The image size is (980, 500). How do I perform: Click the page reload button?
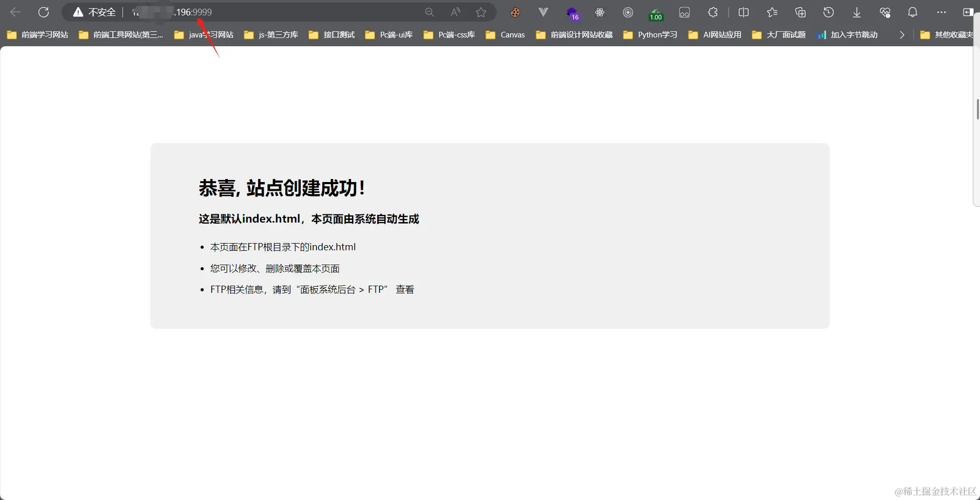coord(44,12)
